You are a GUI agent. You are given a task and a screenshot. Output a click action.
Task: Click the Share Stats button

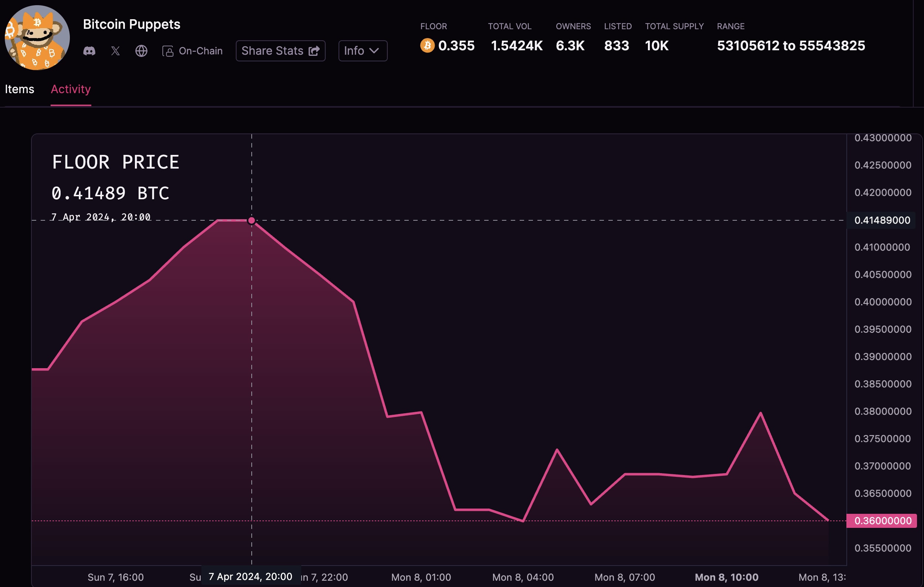pos(280,51)
